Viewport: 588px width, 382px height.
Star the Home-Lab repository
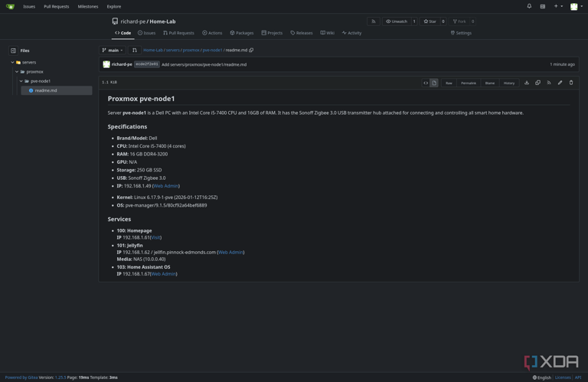430,21
